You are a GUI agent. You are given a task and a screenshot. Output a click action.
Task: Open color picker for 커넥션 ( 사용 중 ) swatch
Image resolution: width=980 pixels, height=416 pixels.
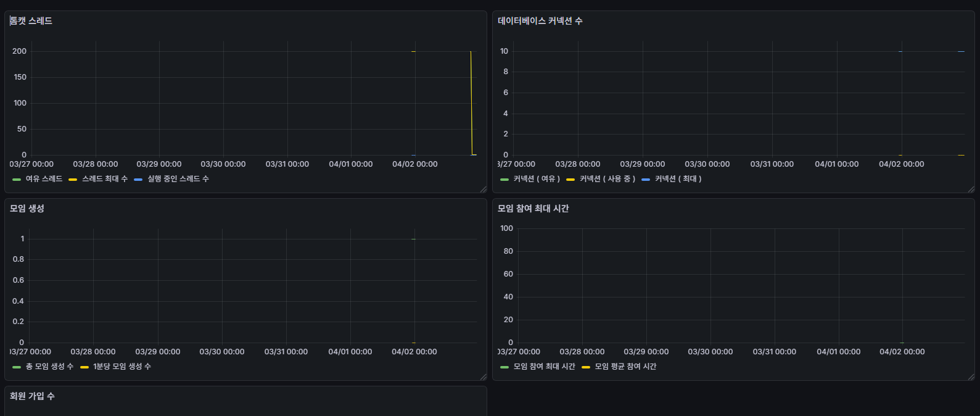[570, 180]
